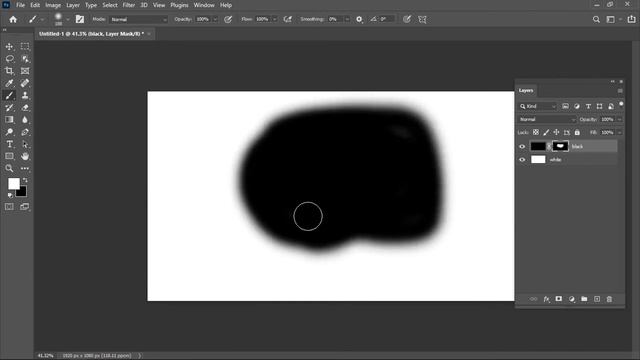Toggle pressure for opacity

(x=228, y=19)
